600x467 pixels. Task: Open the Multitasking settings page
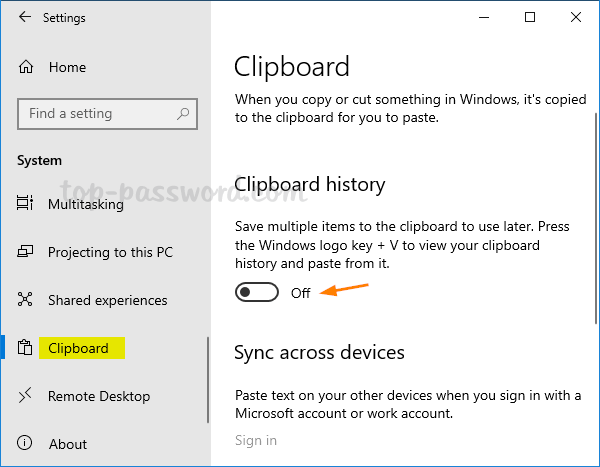(x=86, y=204)
